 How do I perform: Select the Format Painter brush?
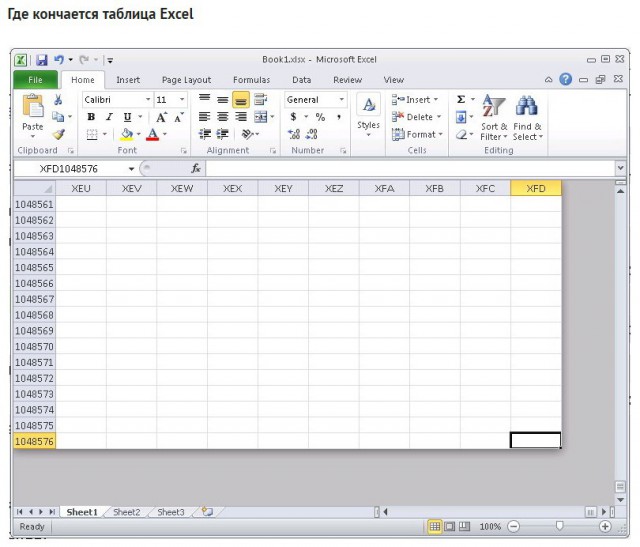[x=58, y=134]
